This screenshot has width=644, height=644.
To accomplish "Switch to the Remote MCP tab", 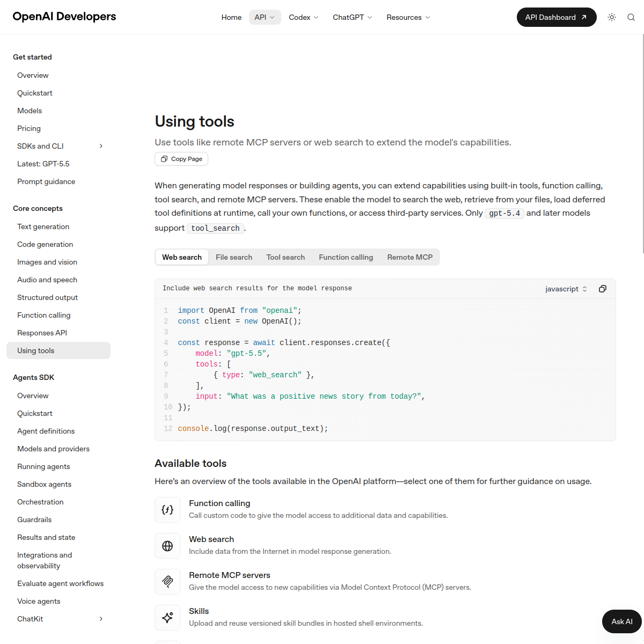I will pyautogui.click(x=410, y=257).
